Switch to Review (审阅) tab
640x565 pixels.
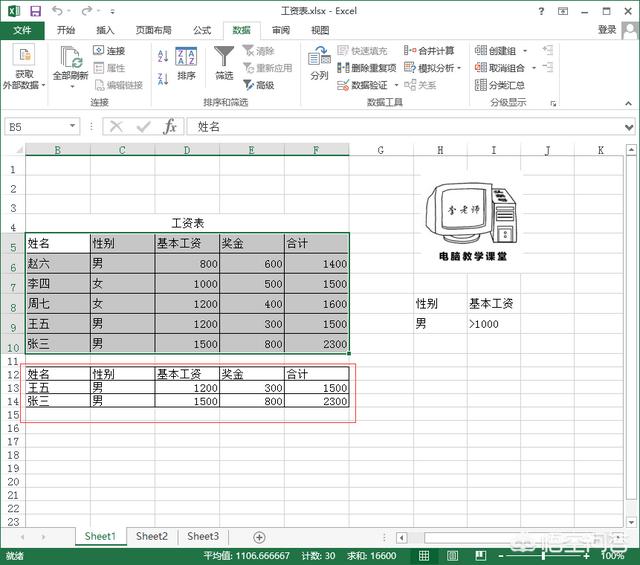pyautogui.click(x=281, y=30)
